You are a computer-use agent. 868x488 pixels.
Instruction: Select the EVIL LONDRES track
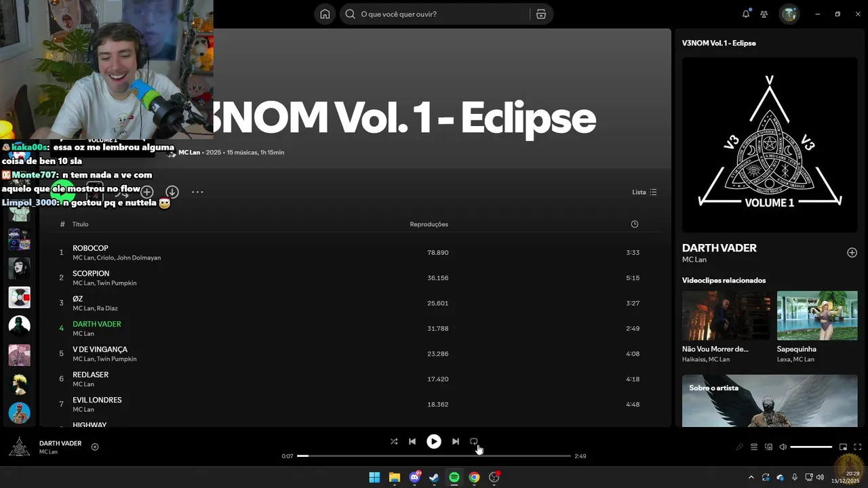click(97, 400)
